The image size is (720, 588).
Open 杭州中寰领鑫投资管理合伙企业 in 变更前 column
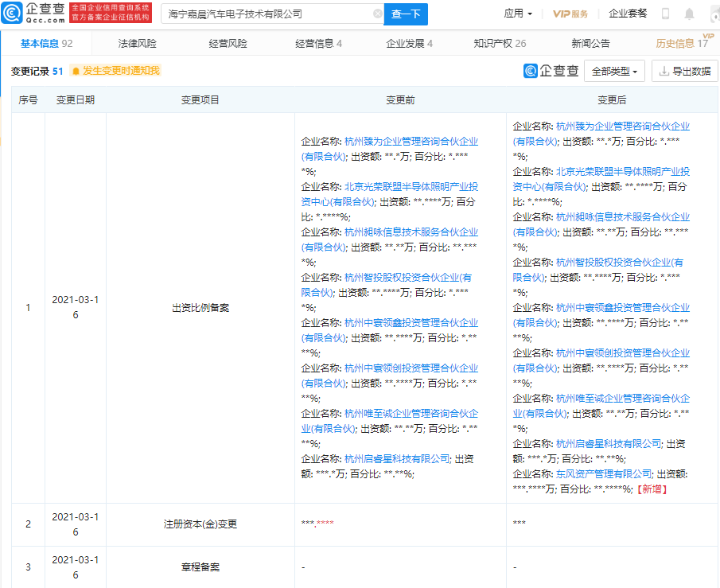point(390,330)
